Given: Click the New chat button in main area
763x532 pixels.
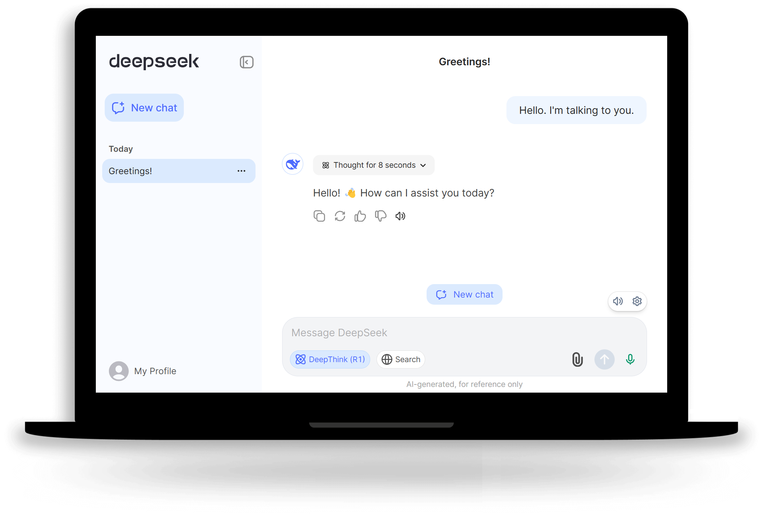Looking at the screenshot, I should tap(464, 294).
